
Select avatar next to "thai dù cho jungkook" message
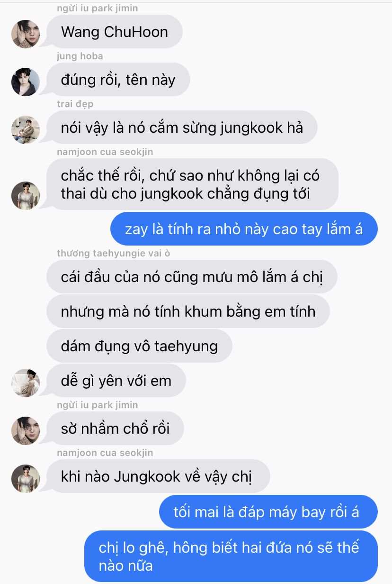[25, 195]
